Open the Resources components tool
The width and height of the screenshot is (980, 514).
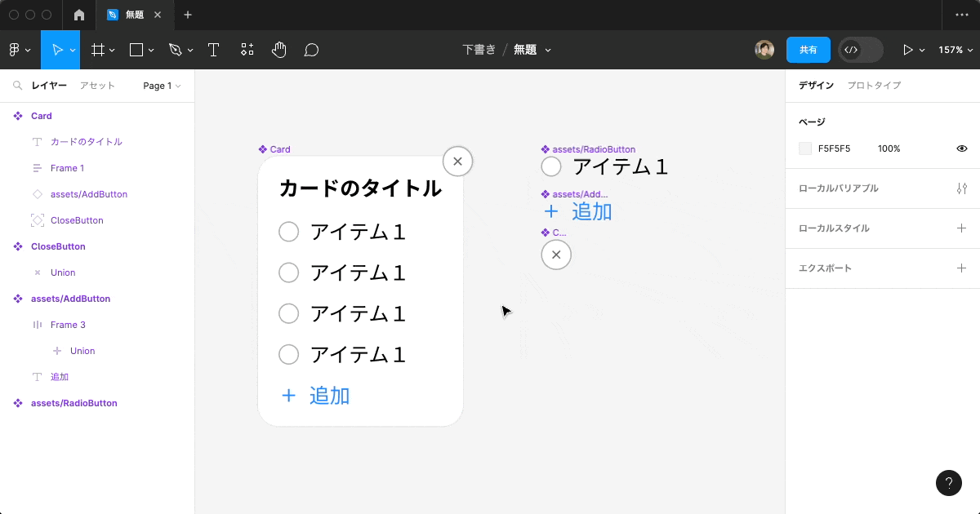click(x=247, y=50)
